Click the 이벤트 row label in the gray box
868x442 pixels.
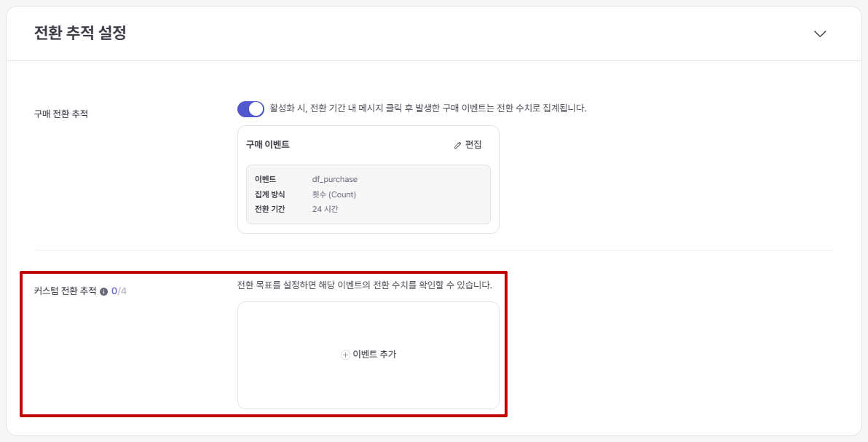[265, 179]
